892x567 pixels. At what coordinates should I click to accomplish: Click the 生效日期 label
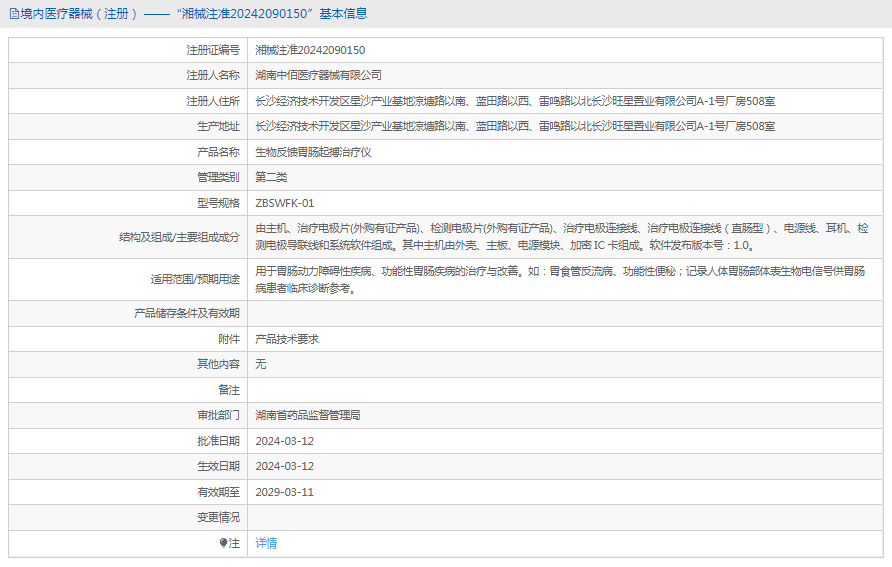click(x=218, y=466)
